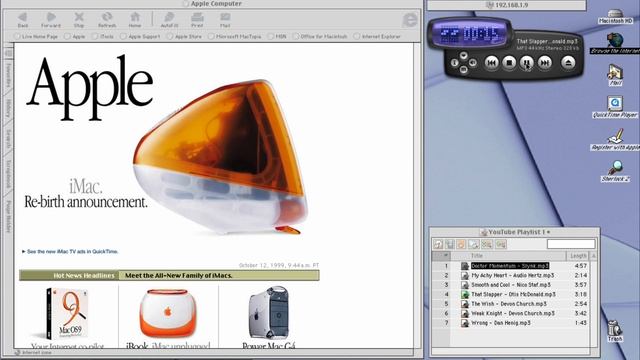Click the fifth icon in playlist toolbar
640x360 pixels.
tap(487, 244)
